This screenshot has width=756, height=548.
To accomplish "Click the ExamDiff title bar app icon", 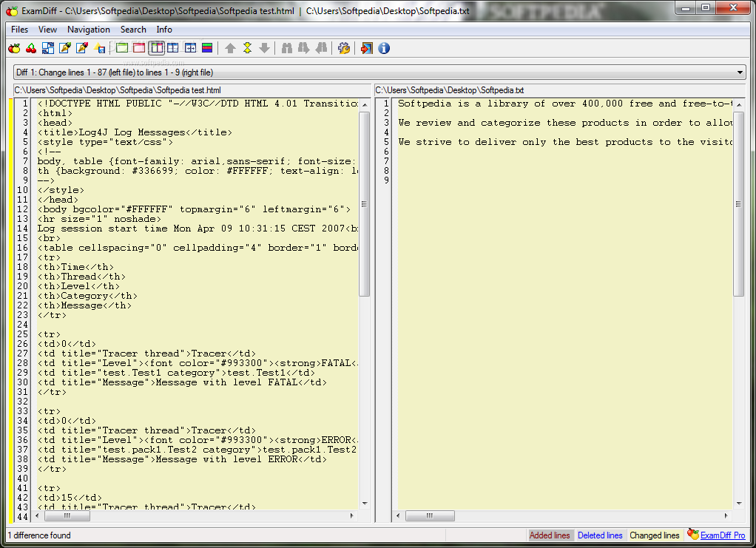I will coord(12,10).
